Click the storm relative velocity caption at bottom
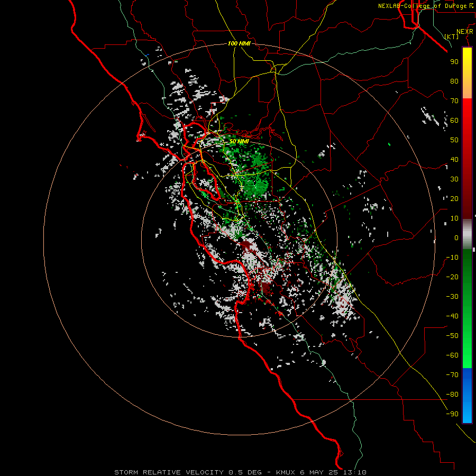 click(240, 472)
